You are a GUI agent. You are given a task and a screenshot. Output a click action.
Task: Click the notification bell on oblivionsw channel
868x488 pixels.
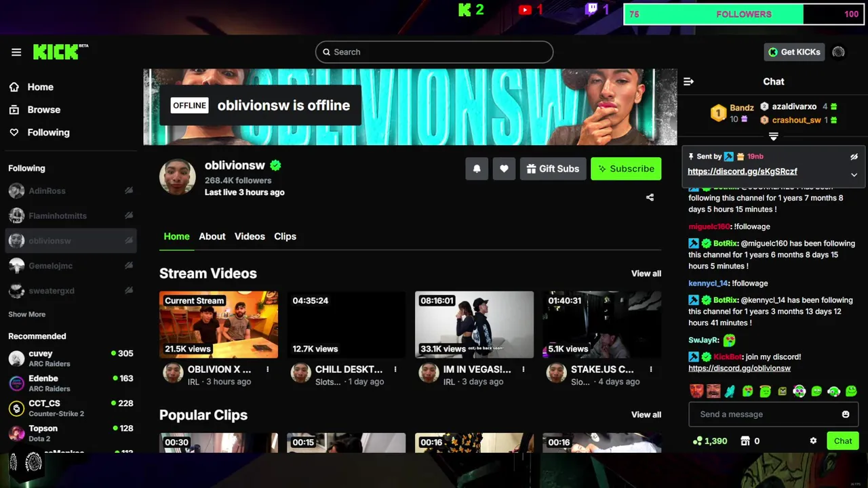[477, 169]
